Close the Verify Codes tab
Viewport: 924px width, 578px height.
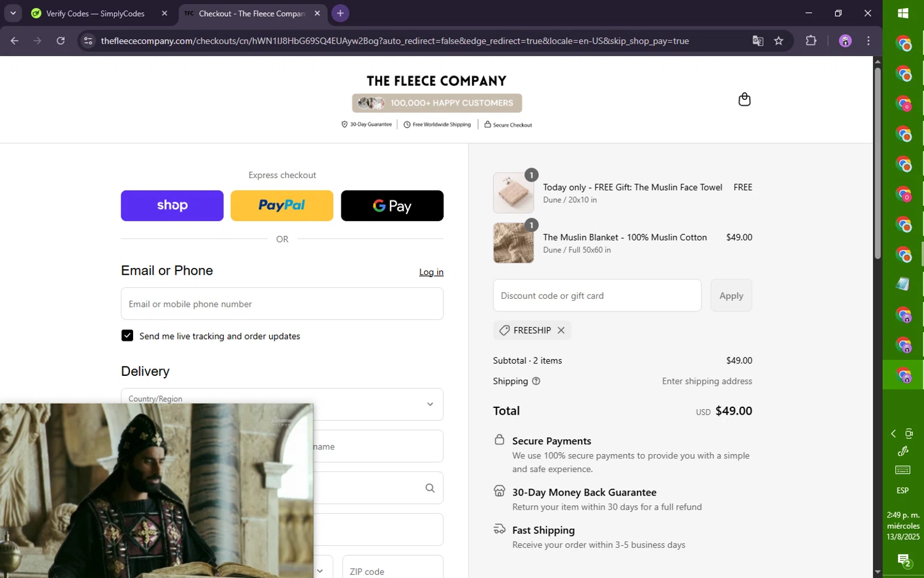(164, 13)
